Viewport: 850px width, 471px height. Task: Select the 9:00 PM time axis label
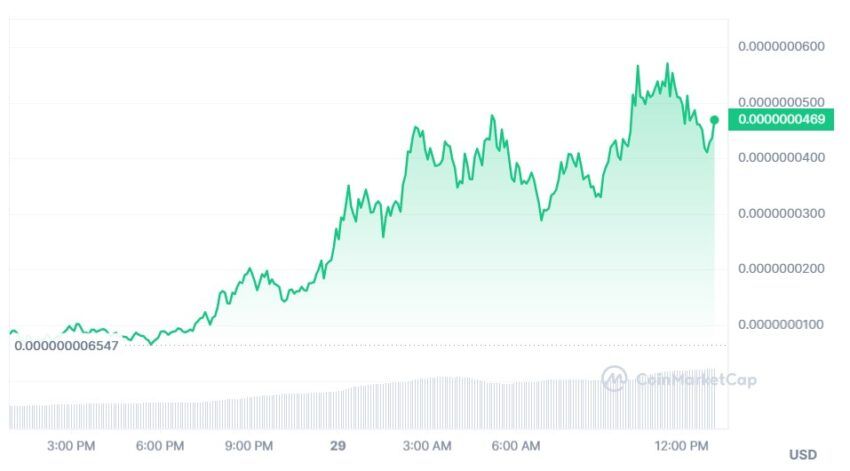point(249,446)
